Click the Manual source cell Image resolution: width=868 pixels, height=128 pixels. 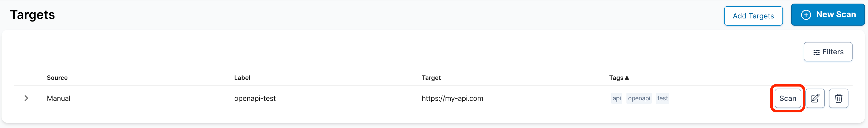coord(59,99)
